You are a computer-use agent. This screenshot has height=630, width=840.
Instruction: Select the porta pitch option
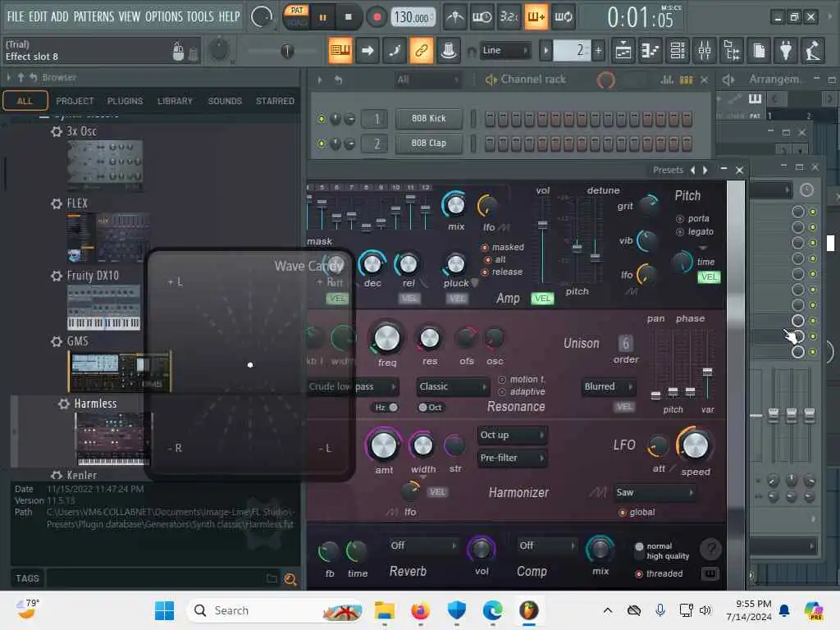[692, 218]
